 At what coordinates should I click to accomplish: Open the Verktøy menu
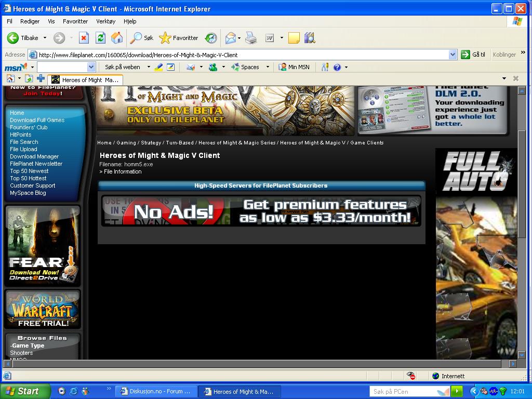pos(106,21)
